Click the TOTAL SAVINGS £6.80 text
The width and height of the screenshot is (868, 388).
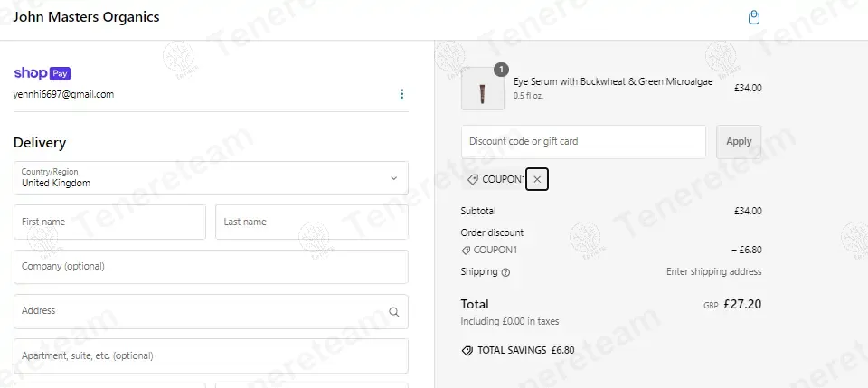point(526,350)
